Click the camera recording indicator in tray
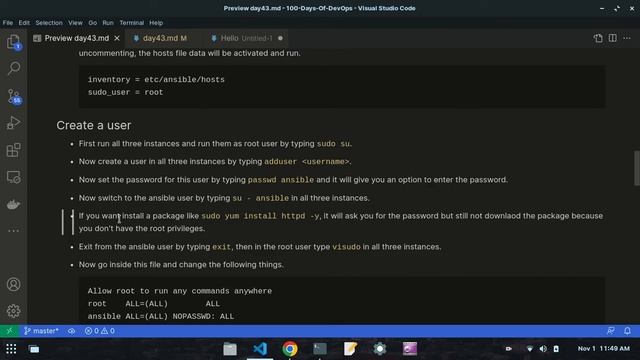This screenshot has height=360, width=640. click(509, 349)
